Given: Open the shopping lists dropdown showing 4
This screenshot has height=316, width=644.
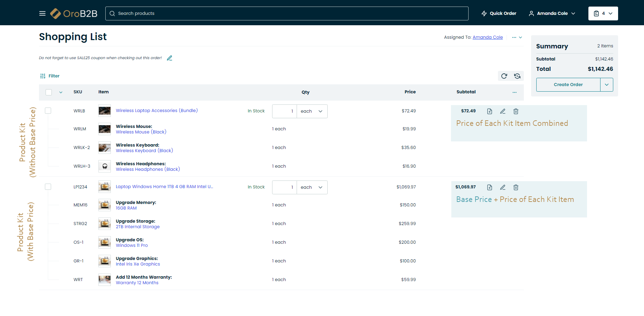Looking at the screenshot, I should pyautogui.click(x=603, y=13).
